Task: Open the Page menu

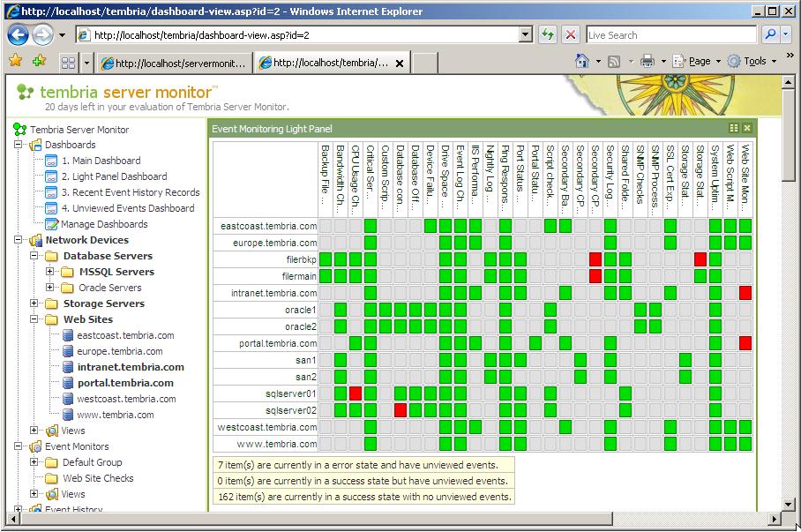Action: tap(700, 62)
